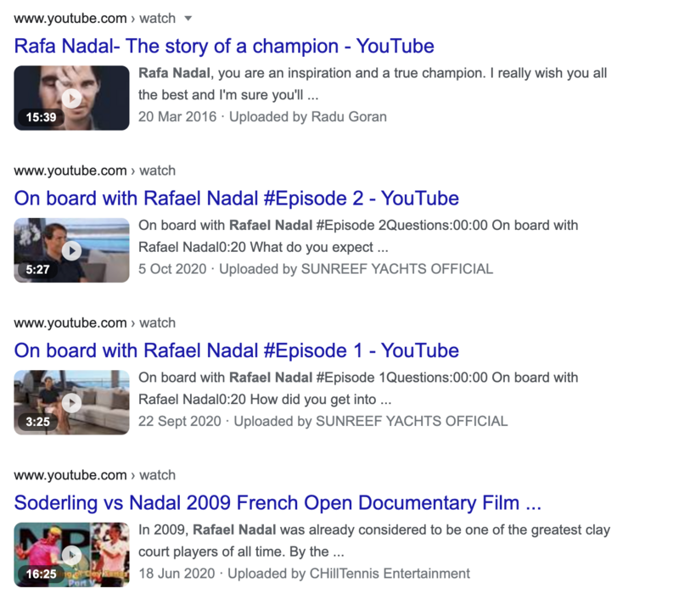Viewport: 679px width, 616px height.
Task: Click snippet "Rafael Nadal0:20 How did you get into ..."
Action: (x=265, y=400)
